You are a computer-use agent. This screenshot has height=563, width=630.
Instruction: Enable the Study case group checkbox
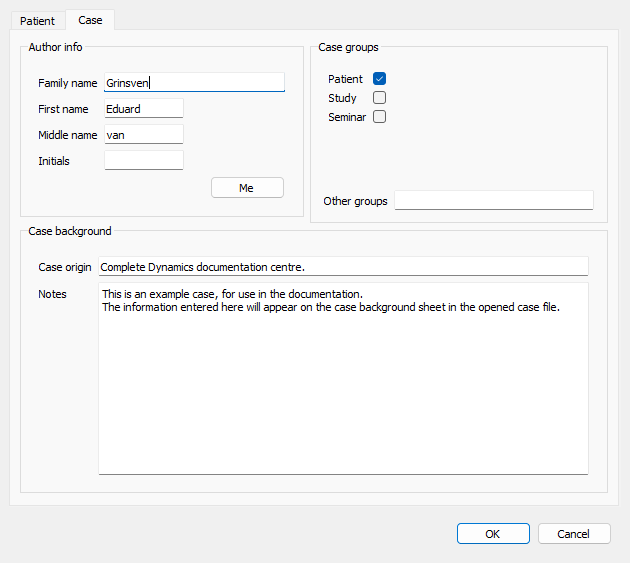379,98
